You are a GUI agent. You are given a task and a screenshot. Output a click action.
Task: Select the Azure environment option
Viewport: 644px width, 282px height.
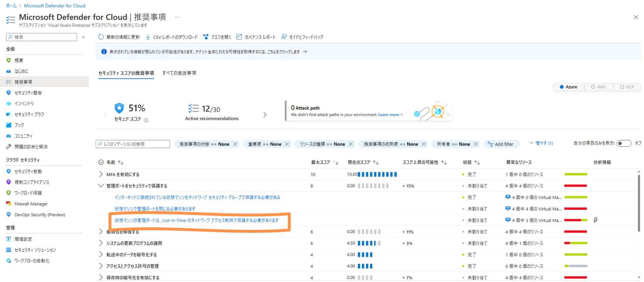tap(569, 87)
